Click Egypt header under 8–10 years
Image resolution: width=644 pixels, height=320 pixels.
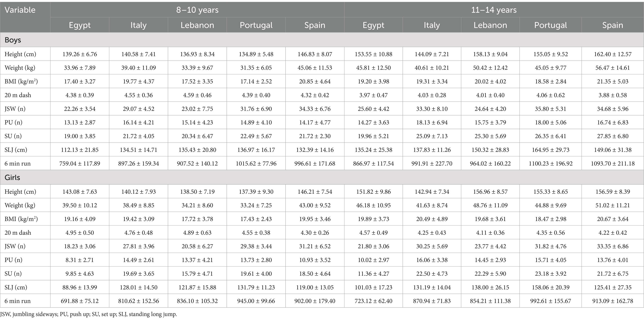tap(80, 25)
